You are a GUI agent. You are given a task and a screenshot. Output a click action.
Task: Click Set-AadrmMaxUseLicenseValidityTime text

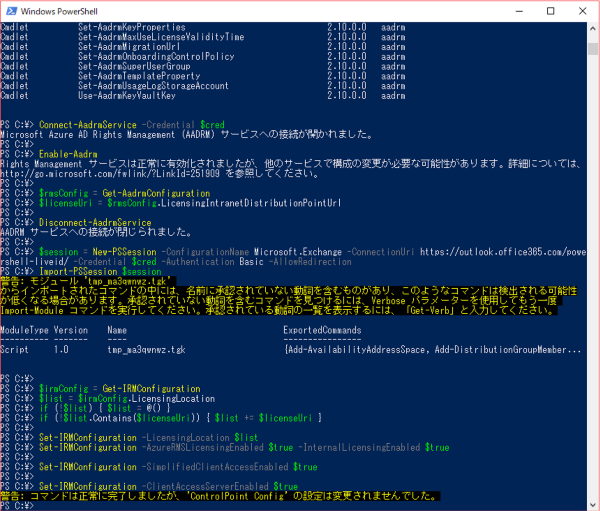pyautogui.click(x=161, y=37)
